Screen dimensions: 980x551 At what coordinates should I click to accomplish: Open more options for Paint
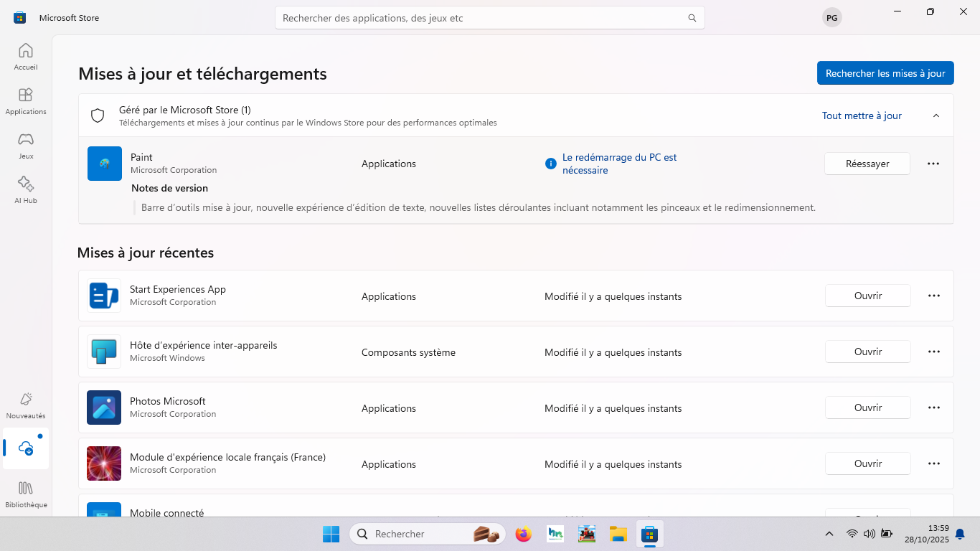933,164
